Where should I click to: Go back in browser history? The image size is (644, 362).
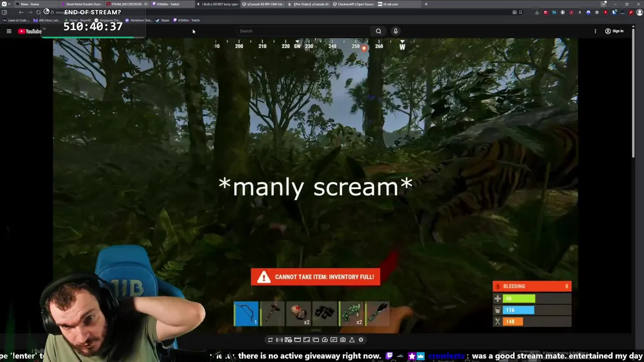[21, 12]
